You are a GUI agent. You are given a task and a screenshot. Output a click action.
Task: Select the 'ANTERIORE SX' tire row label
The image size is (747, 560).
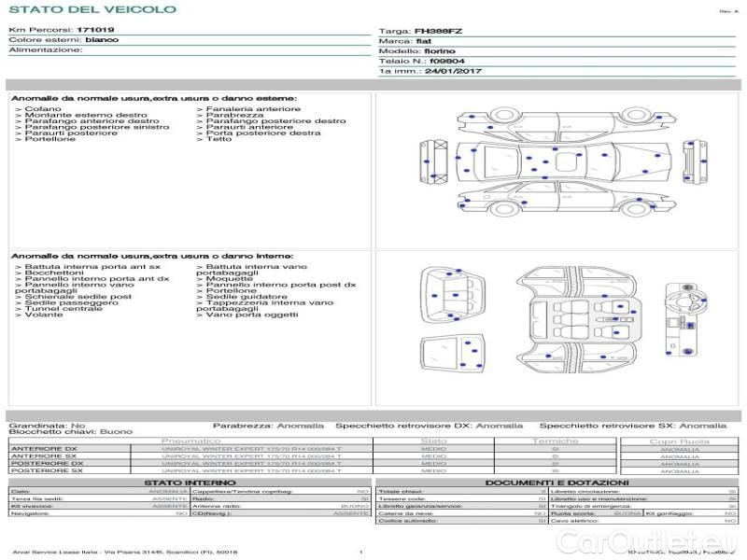pos(44,455)
